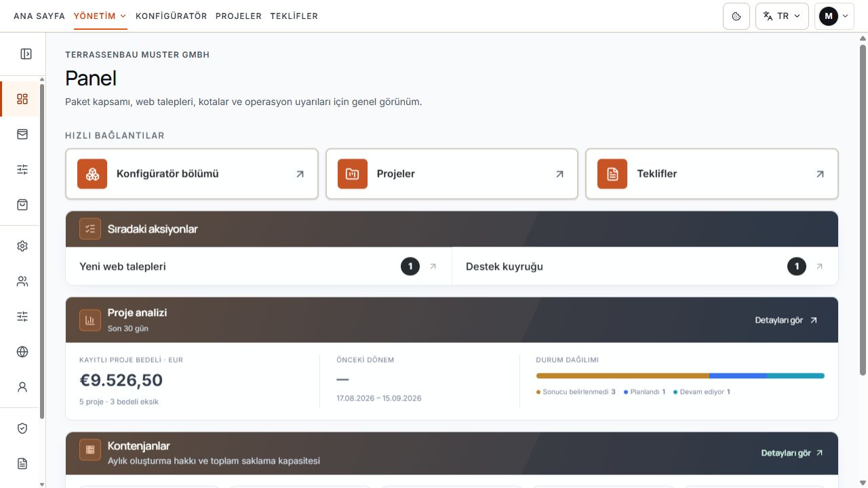
Task: Open the TR language dropdown
Action: pyautogui.click(x=782, y=16)
